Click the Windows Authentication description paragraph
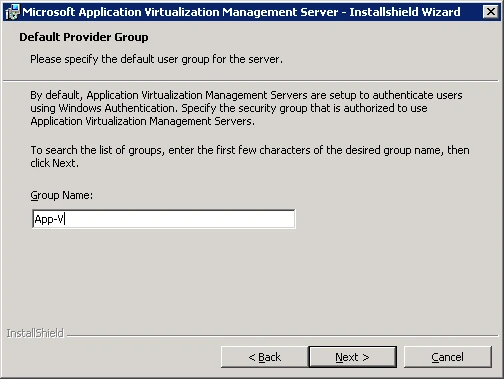Image resolution: width=504 pixels, height=379 pixels. (246, 108)
